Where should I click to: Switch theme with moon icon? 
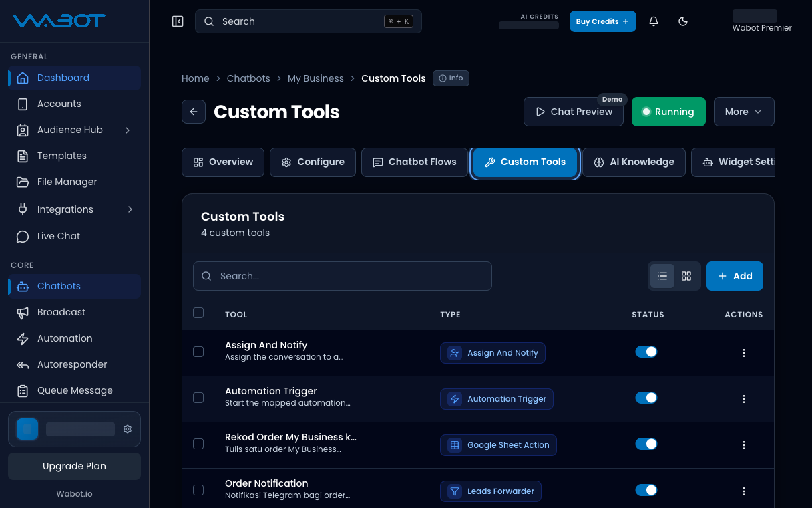click(683, 21)
